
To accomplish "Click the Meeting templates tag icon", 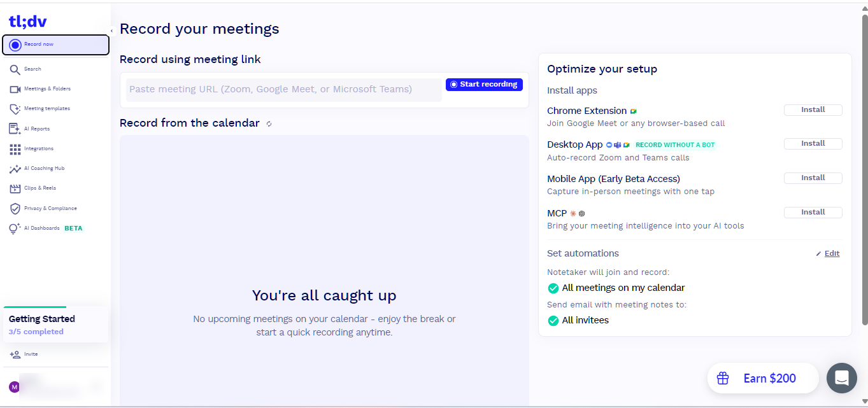I will [x=15, y=109].
